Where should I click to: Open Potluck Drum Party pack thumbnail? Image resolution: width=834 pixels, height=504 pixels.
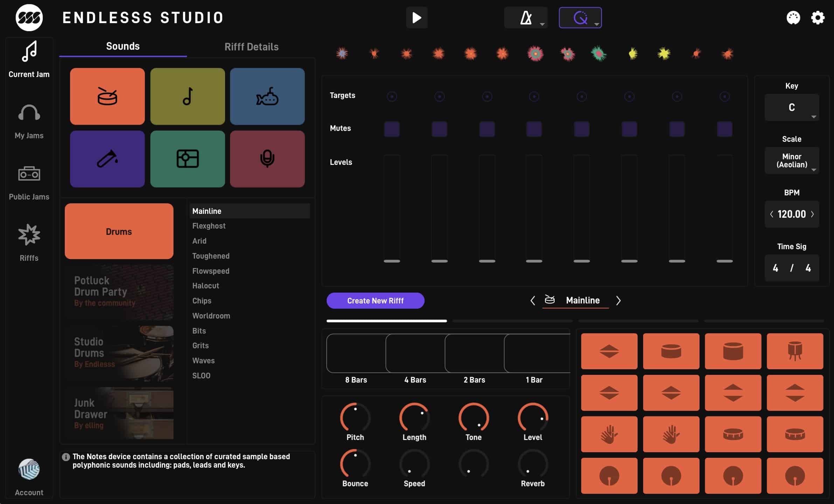119,292
